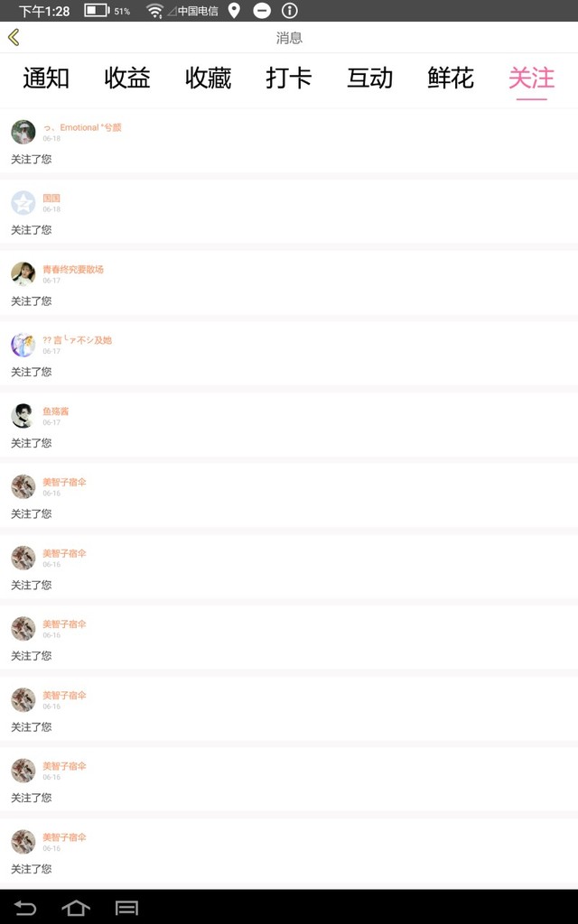Image resolution: width=578 pixels, height=924 pixels.
Task: Open first 美智子宿伞 follow notification
Action: pyautogui.click(x=289, y=498)
